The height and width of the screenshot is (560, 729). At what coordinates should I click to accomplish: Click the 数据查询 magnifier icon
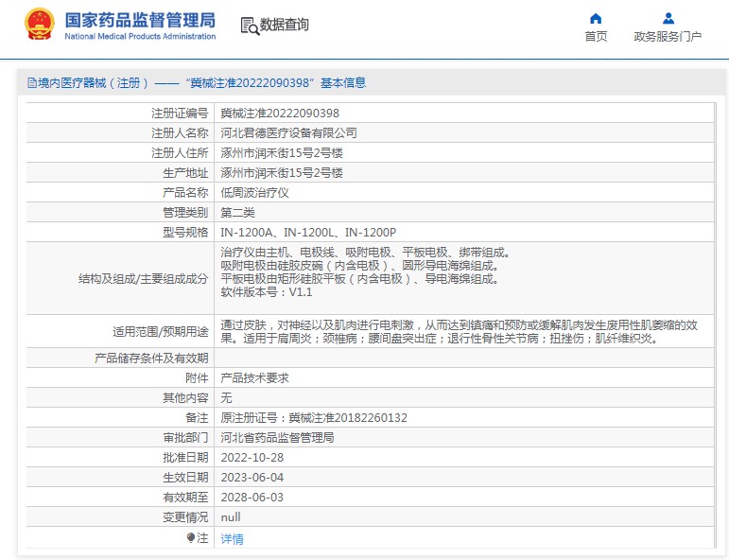[250, 26]
